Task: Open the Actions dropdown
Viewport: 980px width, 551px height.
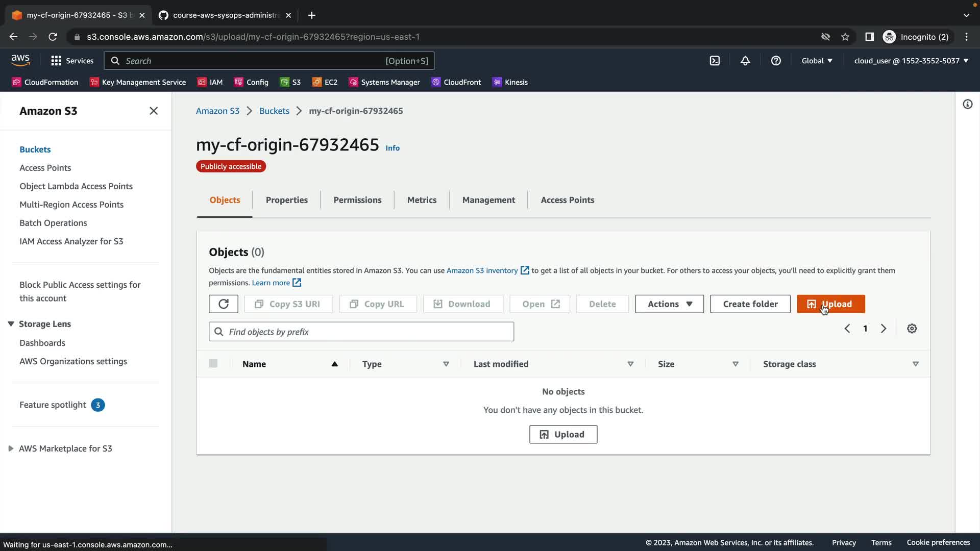Action: coord(669,304)
